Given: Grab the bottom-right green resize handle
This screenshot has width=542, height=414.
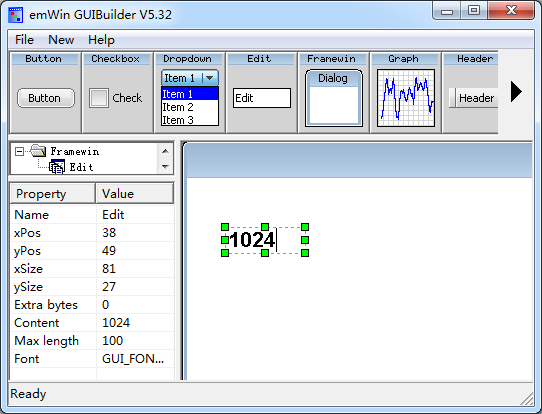Looking at the screenshot, I should (x=305, y=253).
